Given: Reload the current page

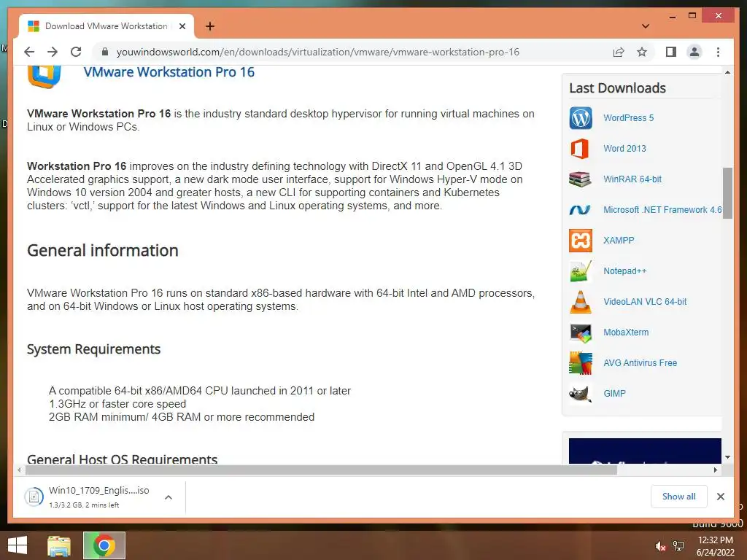Looking at the screenshot, I should [76, 52].
